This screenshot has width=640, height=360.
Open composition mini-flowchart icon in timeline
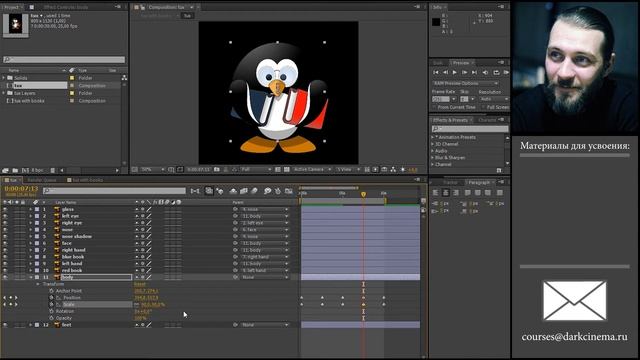pos(195,191)
